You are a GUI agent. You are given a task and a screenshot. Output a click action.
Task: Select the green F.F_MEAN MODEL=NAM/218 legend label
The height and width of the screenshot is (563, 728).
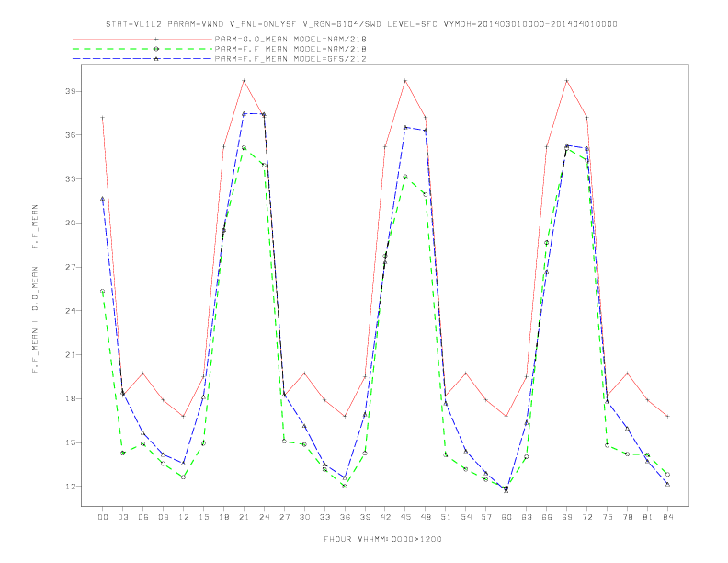point(290,49)
